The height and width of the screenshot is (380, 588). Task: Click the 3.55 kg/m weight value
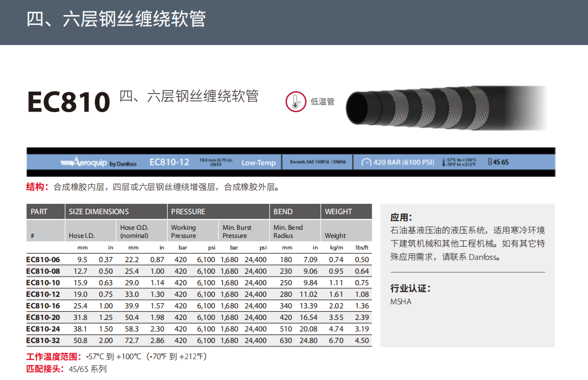tap(336, 317)
